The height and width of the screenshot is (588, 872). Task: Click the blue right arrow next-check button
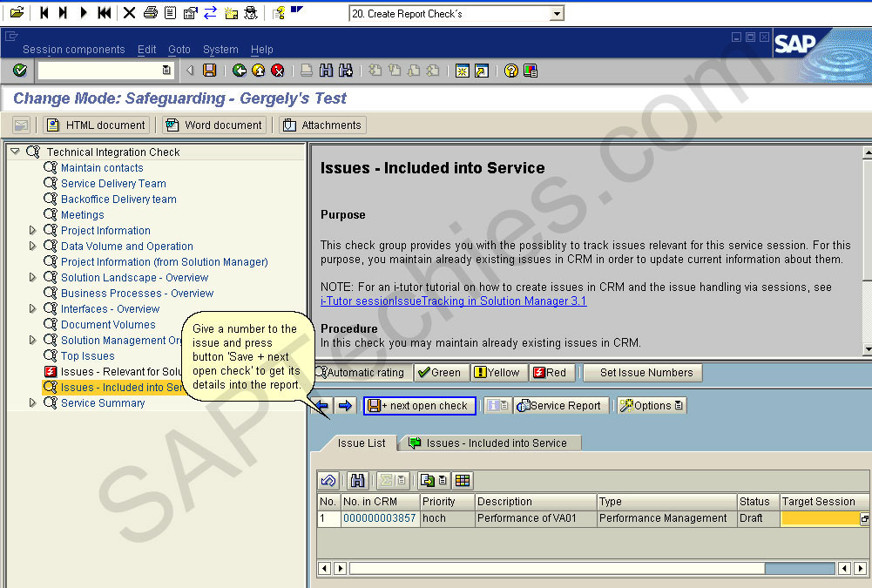tap(345, 406)
